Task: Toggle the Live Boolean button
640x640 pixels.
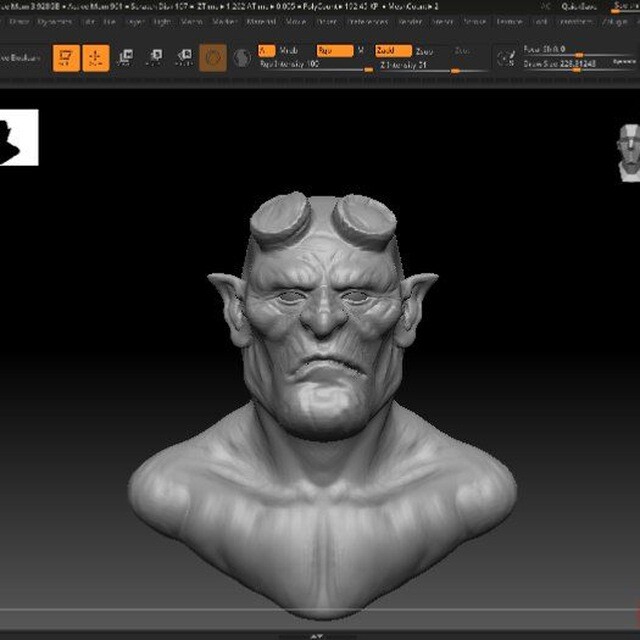Action: click(x=20, y=58)
